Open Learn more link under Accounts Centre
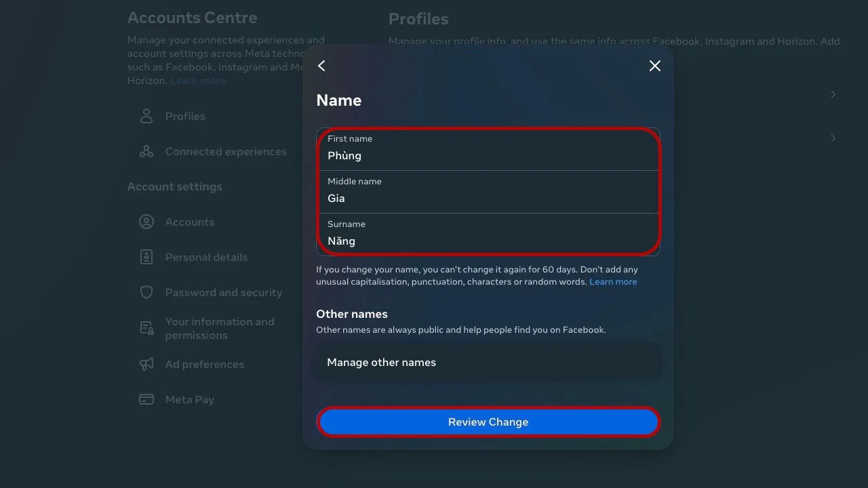The height and width of the screenshot is (488, 868). coord(197,81)
